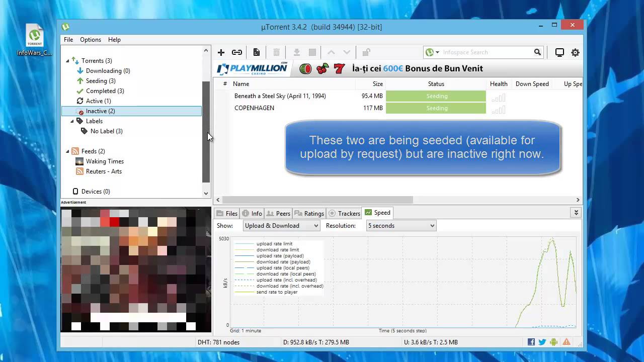
Task: Open the search provider dropdown arrow
Action: click(437, 52)
